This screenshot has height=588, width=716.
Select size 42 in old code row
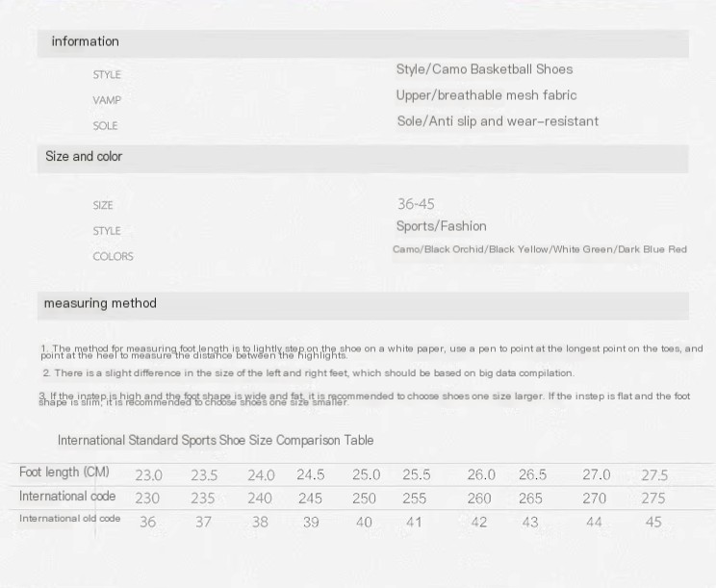pyautogui.click(x=478, y=522)
